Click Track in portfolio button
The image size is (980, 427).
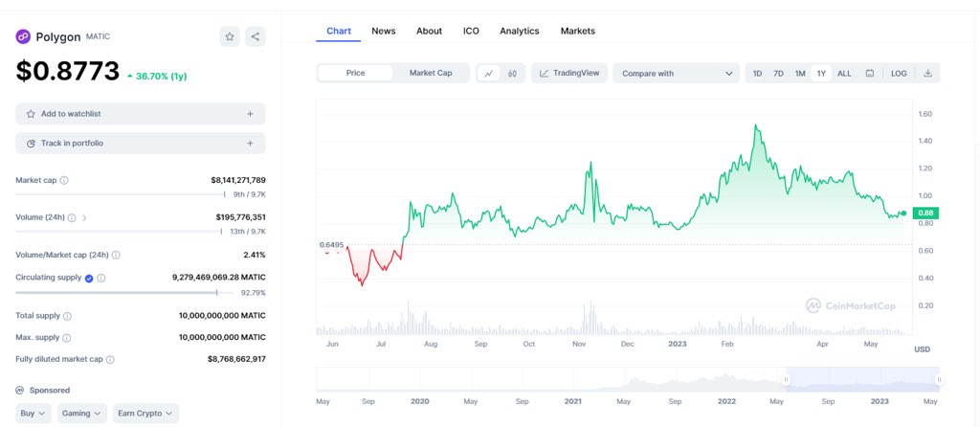pyautogui.click(x=141, y=144)
